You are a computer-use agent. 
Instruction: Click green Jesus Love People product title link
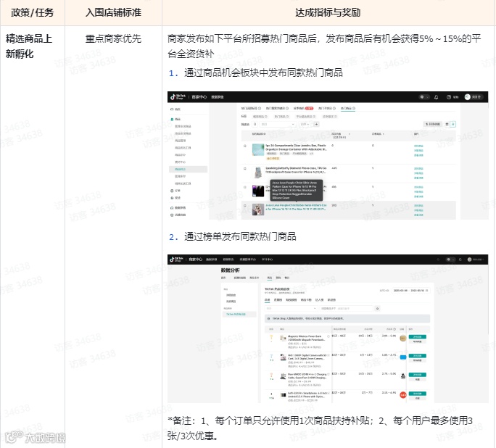click(296, 207)
